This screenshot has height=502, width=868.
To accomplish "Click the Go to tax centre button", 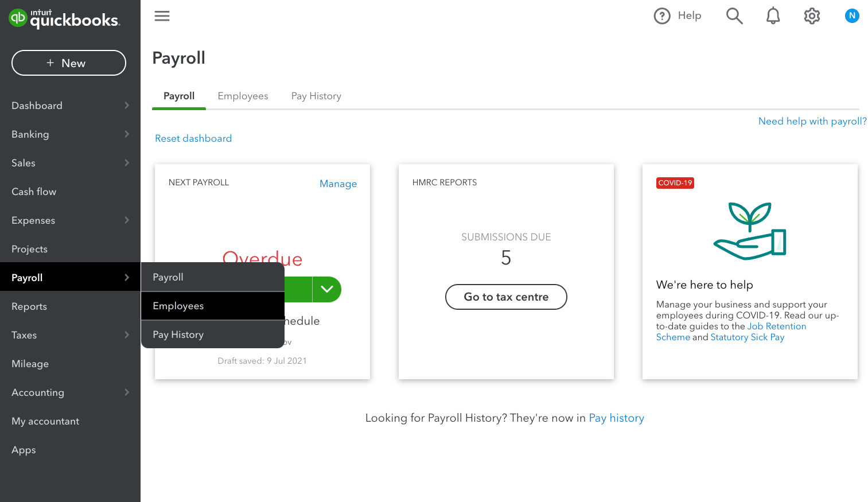I will pyautogui.click(x=506, y=297).
